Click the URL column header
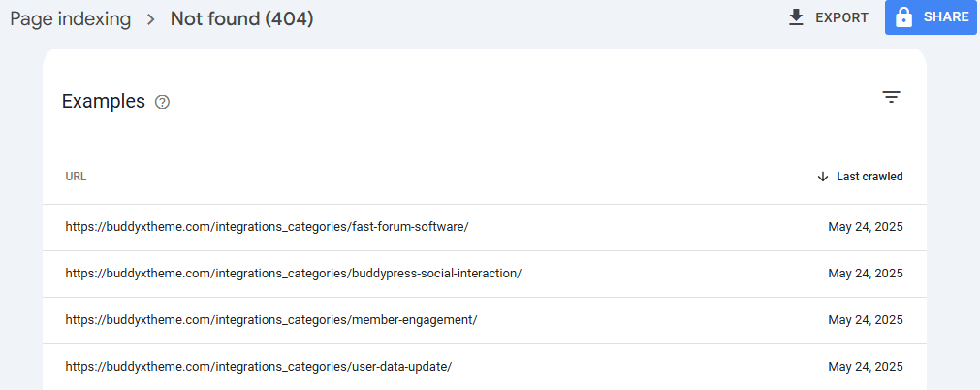The image size is (980, 390). point(76,177)
